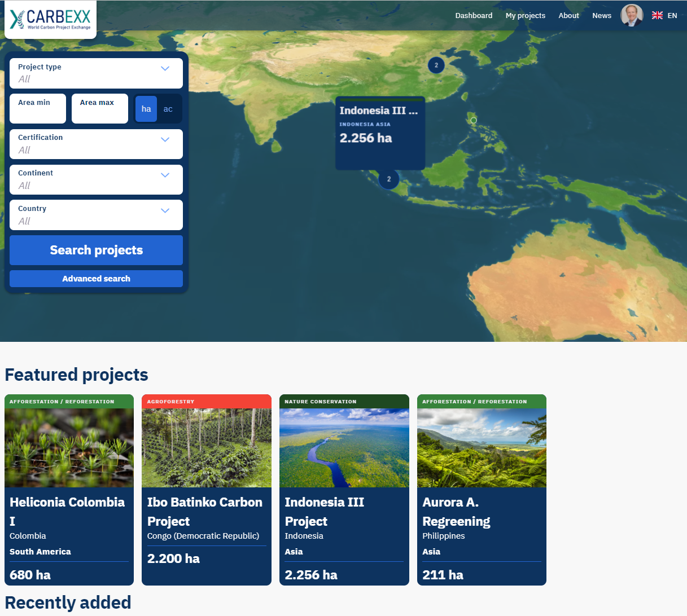This screenshot has height=616, width=687.
Task: Click the Recently added heading
Action: [x=68, y=602]
